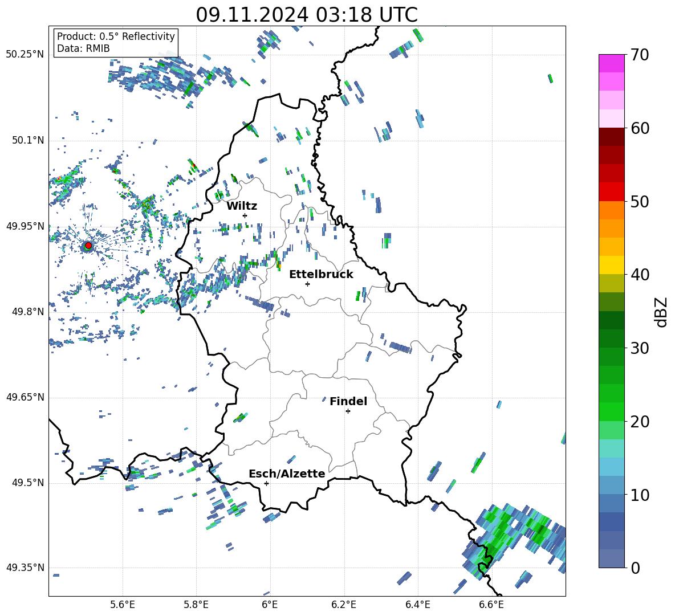Screen dimensions: 675x616
Task: Click the 10 colorbar tick label
Action: [640, 495]
